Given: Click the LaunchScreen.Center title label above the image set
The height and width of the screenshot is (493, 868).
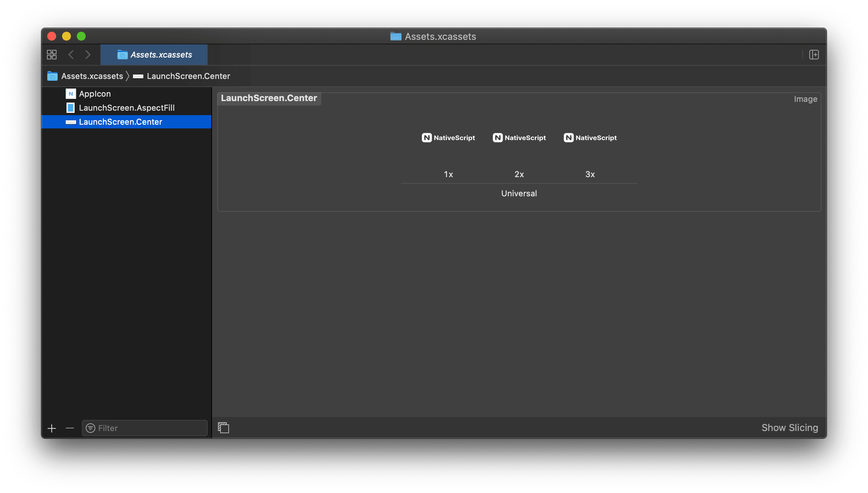Looking at the screenshot, I should (269, 98).
